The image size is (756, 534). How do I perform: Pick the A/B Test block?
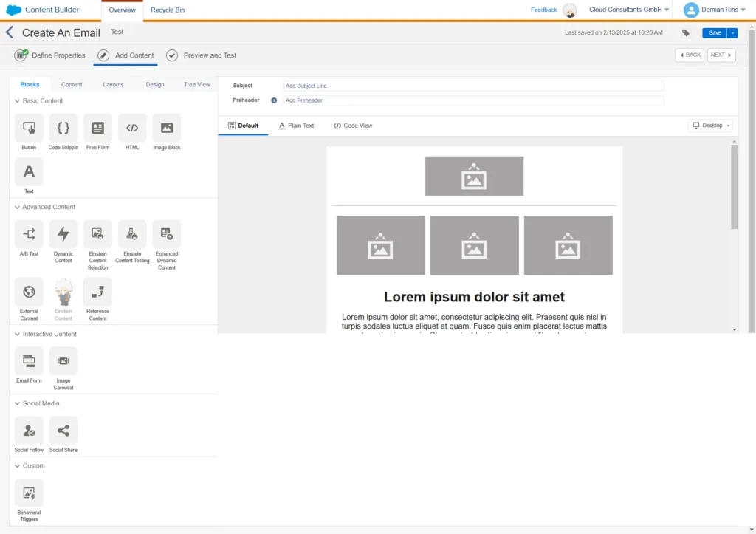tap(29, 235)
